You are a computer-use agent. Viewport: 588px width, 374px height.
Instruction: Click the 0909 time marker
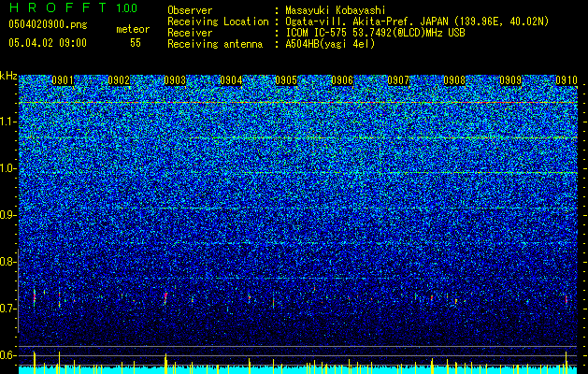click(x=510, y=80)
